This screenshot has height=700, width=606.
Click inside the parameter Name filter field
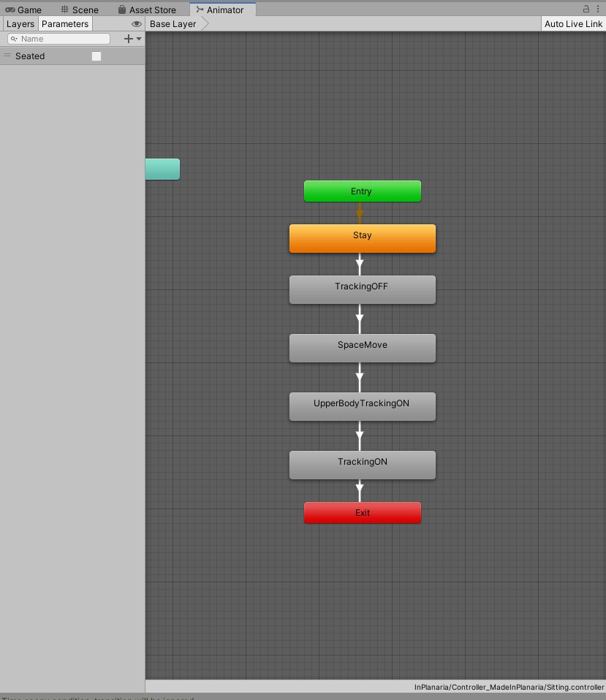[x=58, y=39]
